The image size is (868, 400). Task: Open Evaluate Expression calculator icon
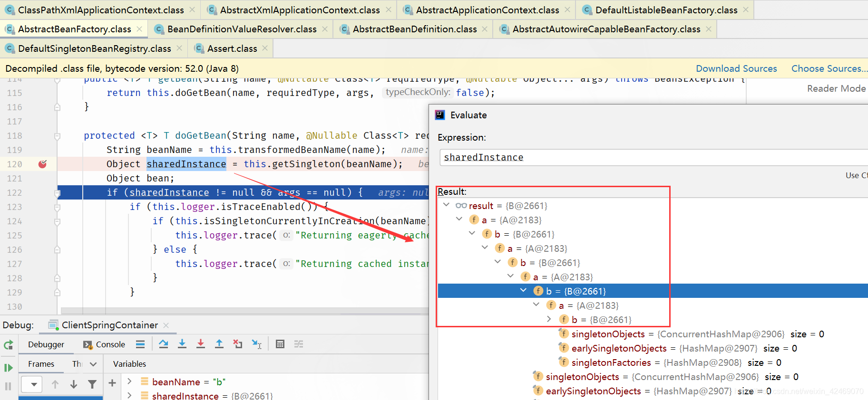280,344
